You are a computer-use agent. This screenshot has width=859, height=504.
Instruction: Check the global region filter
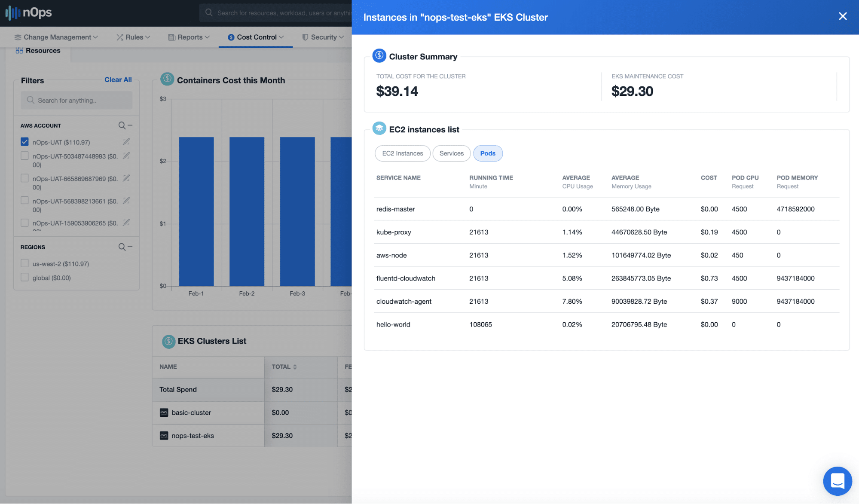(x=24, y=277)
